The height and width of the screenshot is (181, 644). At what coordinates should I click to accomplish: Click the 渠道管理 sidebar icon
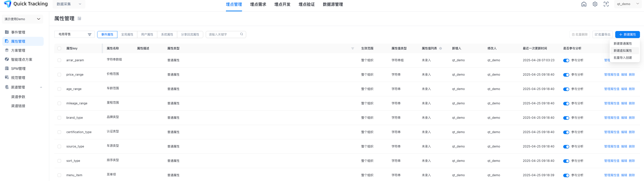click(7, 87)
